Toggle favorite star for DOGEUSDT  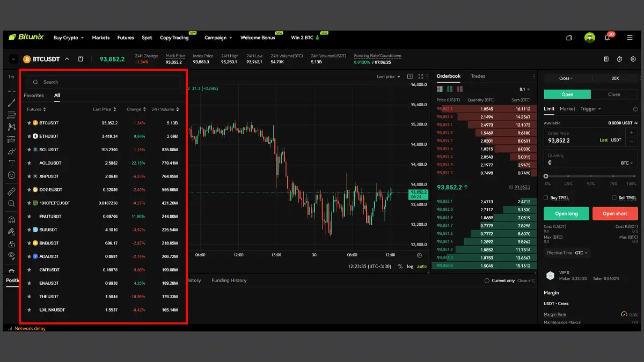[29, 190]
